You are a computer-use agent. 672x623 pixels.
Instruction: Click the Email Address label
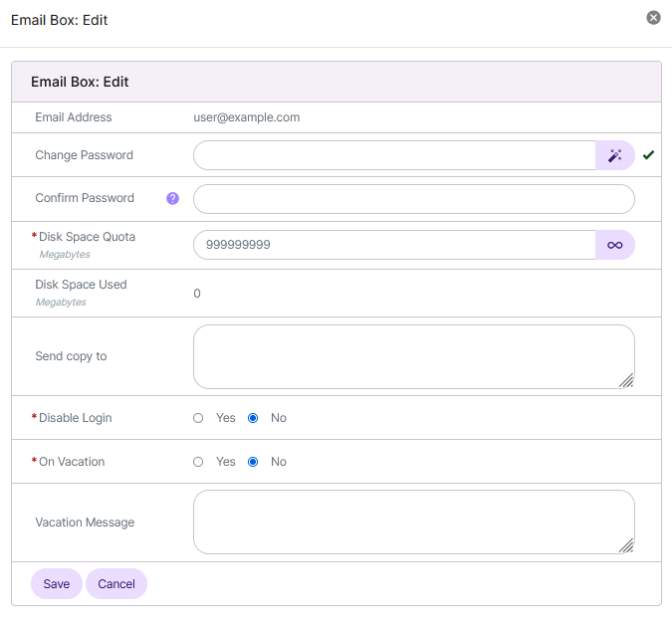click(74, 117)
